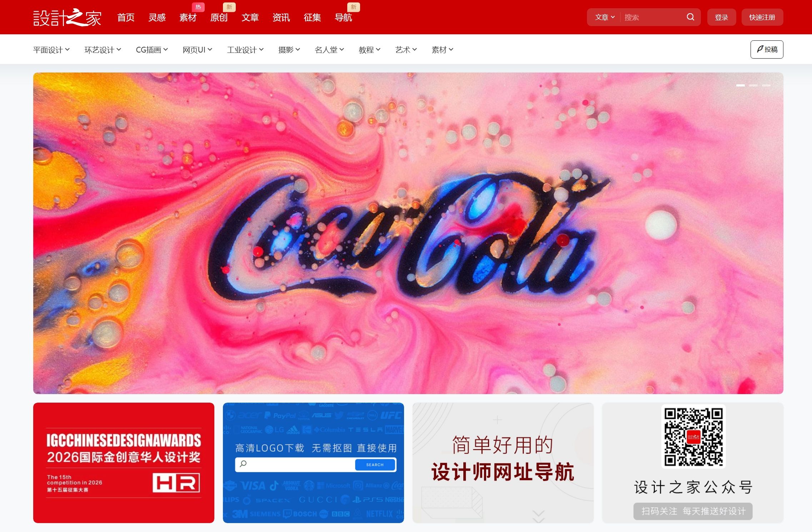The width and height of the screenshot is (812, 532).
Task: Click the blue SEARCH button in LOGO banner
Action: [375, 464]
